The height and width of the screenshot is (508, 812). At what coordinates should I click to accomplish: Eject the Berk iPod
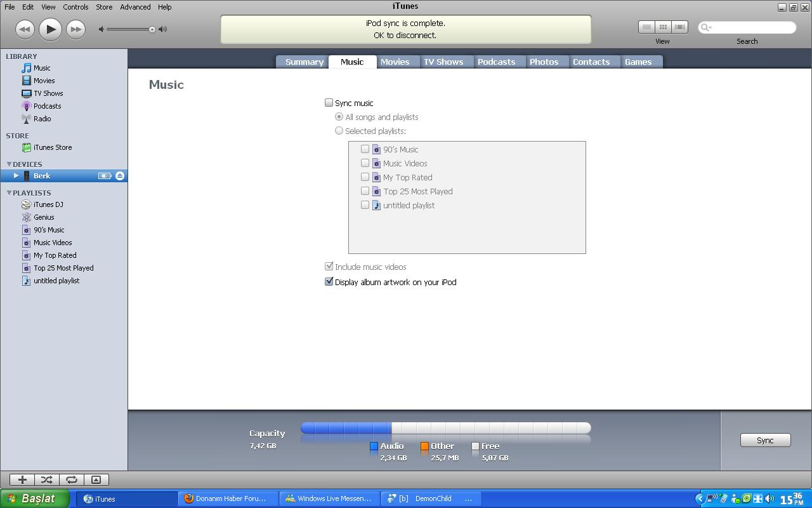click(x=119, y=176)
